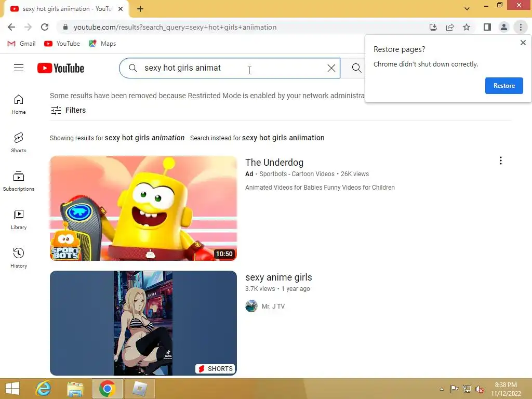Open Action Center flag icon
Image resolution: width=532 pixels, height=399 pixels.
click(454, 389)
